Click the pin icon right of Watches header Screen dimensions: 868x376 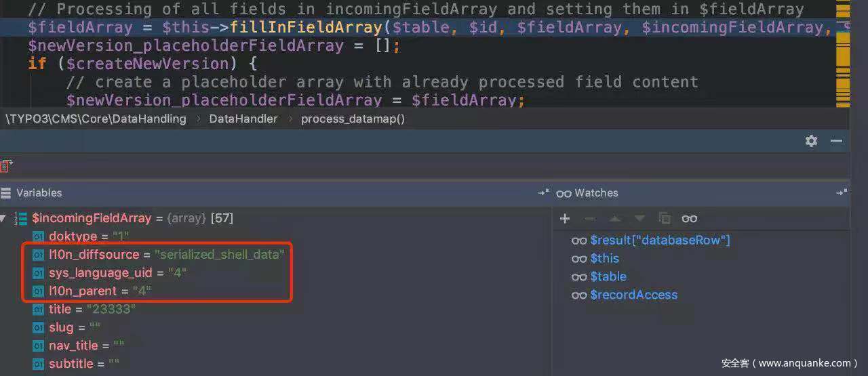click(841, 193)
